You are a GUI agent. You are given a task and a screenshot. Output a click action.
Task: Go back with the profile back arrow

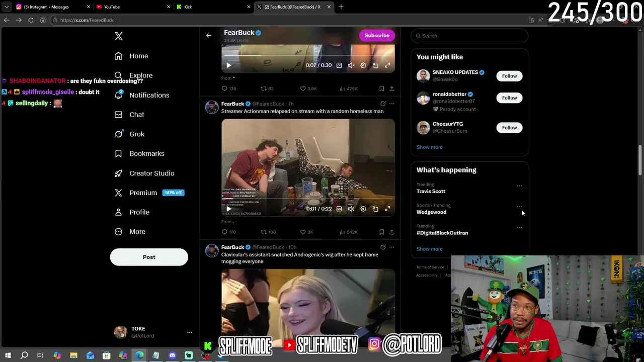209,35
